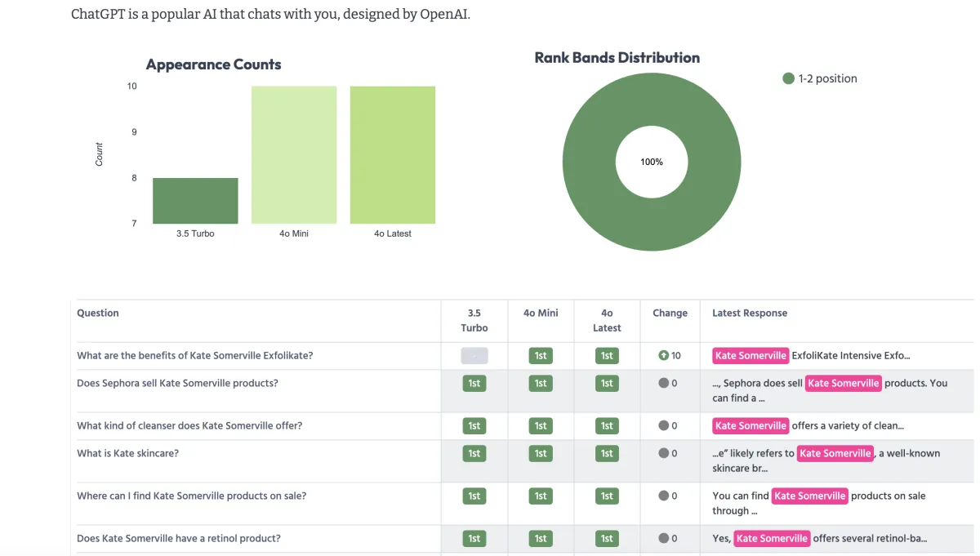This screenshot has width=980, height=556.
Task: Click the pink Kate Somerville tag before "offers a variety of clean…"
Action: pyautogui.click(x=751, y=425)
